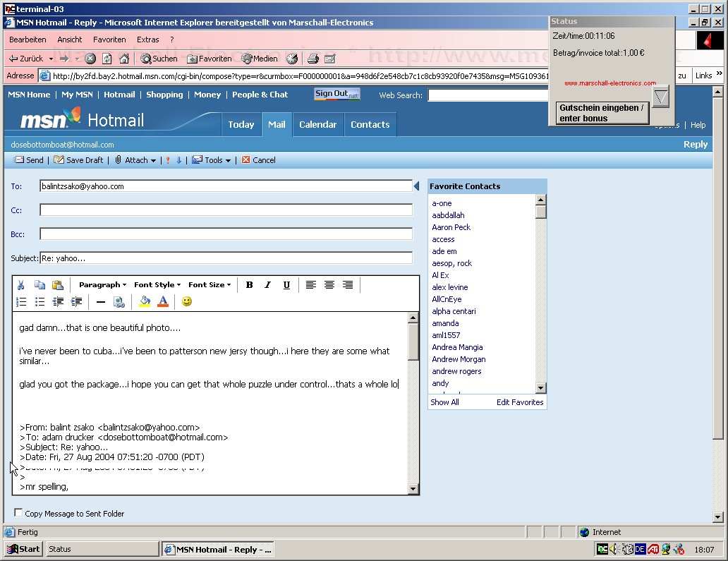This screenshot has height=561, width=728.
Task: Align text right
Action: click(x=348, y=284)
